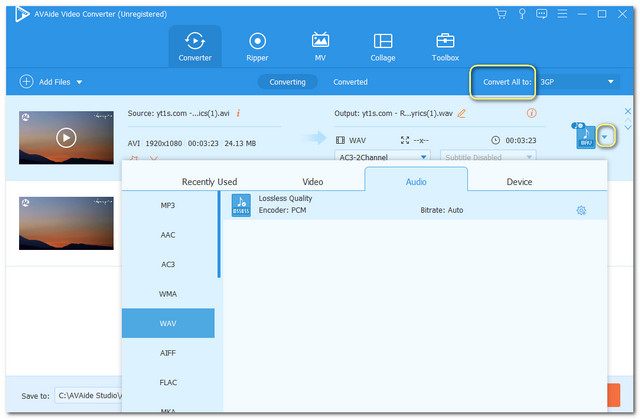The image size is (640, 419).
Task: Select the Lossless Quality profile icon
Action: tap(241, 205)
